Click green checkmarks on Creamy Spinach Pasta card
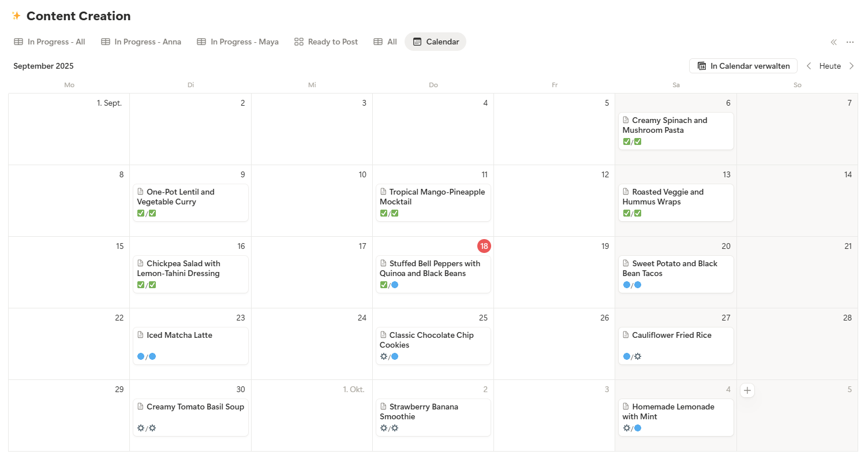Viewport: 868px width, 462px height. coord(632,141)
